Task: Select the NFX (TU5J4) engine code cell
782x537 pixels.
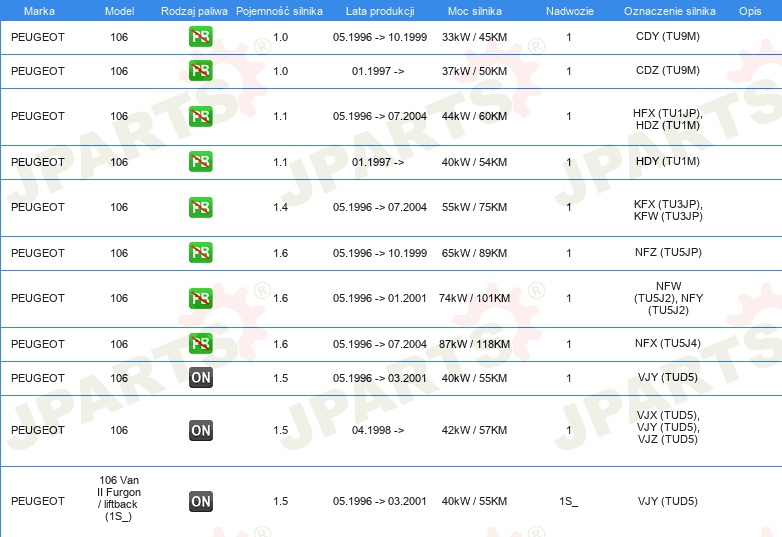Action: click(668, 343)
